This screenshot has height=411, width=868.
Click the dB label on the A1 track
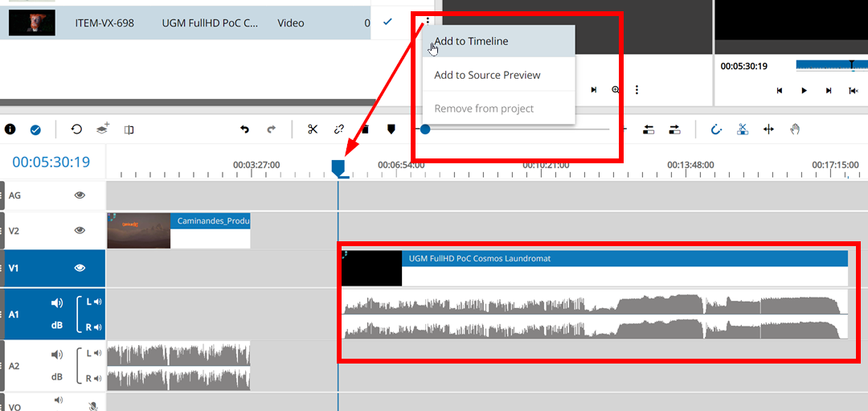pos(57,326)
